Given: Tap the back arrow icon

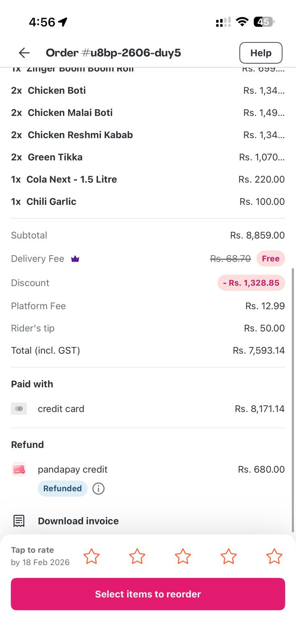Looking at the screenshot, I should point(24,53).
